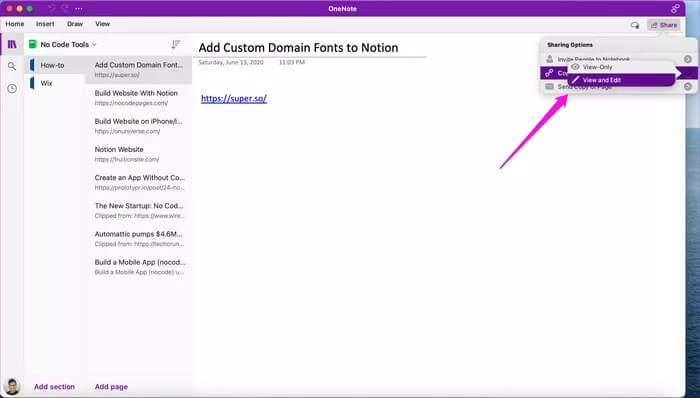Viewport: 700px width, 398px height.
Task: Select the Wix section
Action: [55, 83]
